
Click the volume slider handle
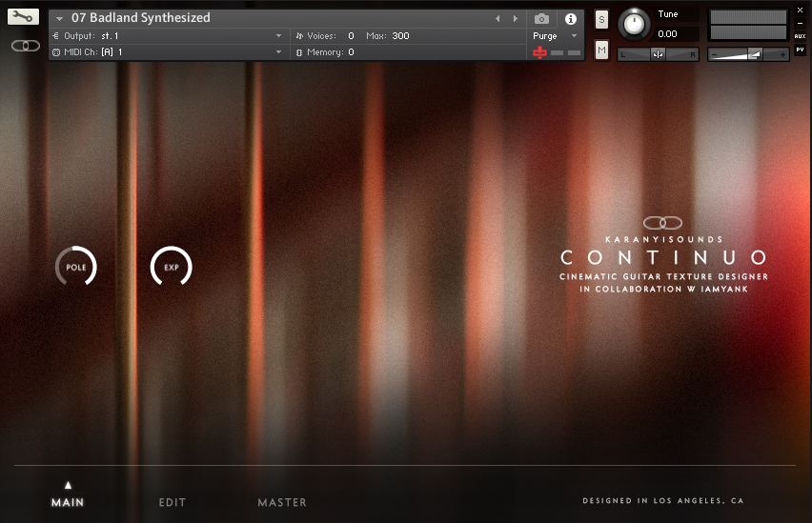click(755, 54)
